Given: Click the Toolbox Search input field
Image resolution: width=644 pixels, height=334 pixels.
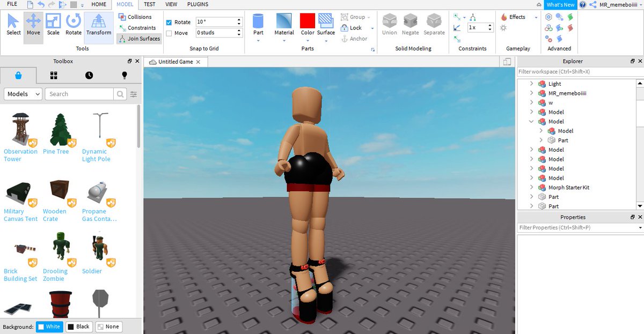Looking at the screenshot, I should tap(79, 94).
